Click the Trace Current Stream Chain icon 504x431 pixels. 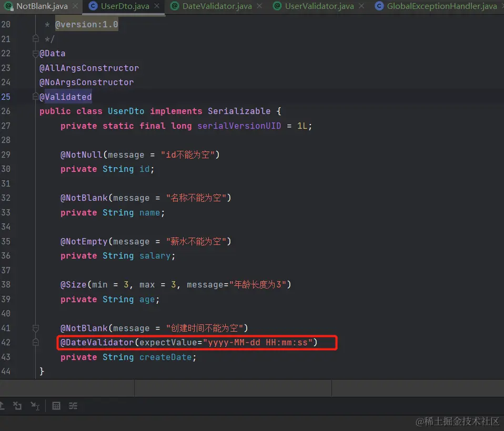73,406
